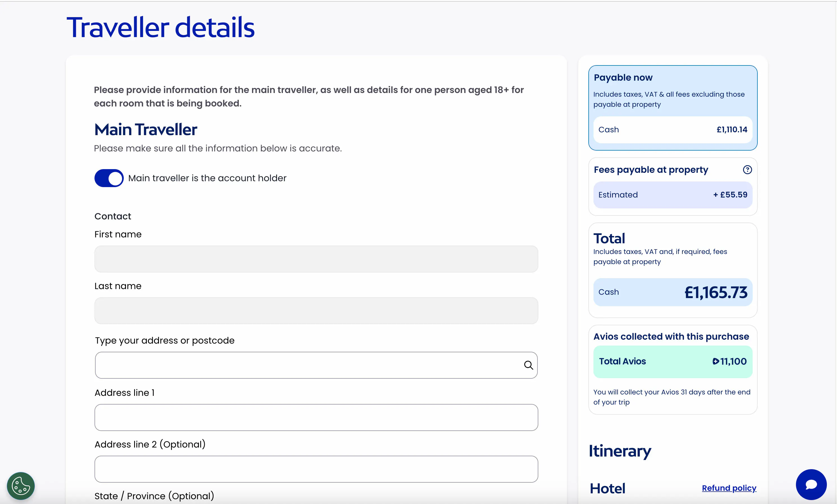Image resolution: width=837 pixels, height=504 pixels.
Task: Focus the Last name field
Action: [x=316, y=310]
